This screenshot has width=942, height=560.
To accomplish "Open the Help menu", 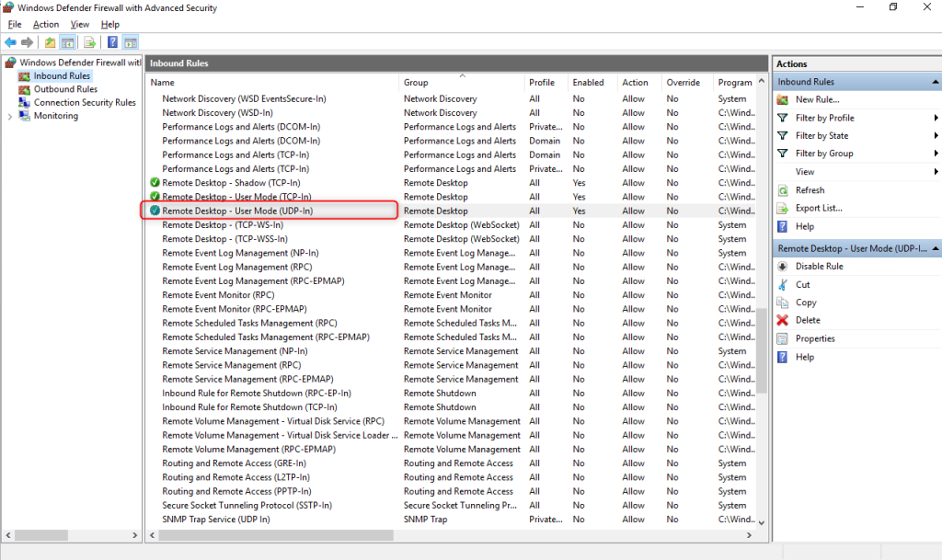I will (x=110, y=25).
